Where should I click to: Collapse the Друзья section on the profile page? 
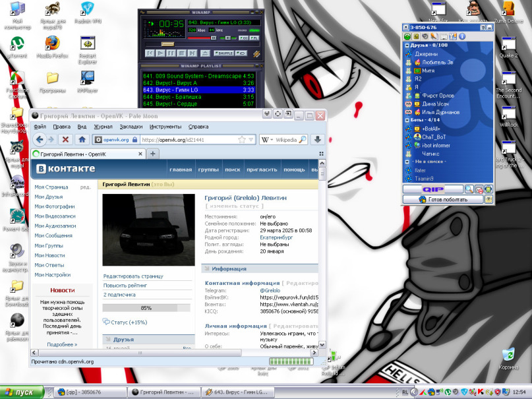(x=108, y=339)
